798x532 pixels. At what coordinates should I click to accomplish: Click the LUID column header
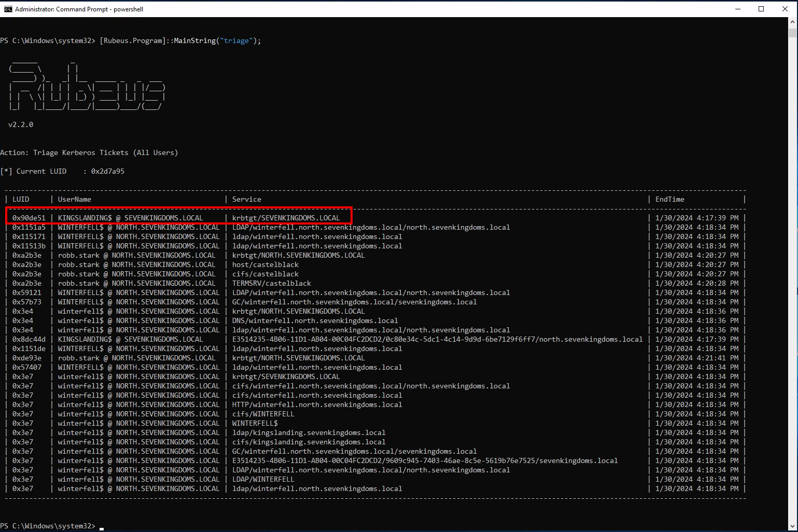click(21, 199)
